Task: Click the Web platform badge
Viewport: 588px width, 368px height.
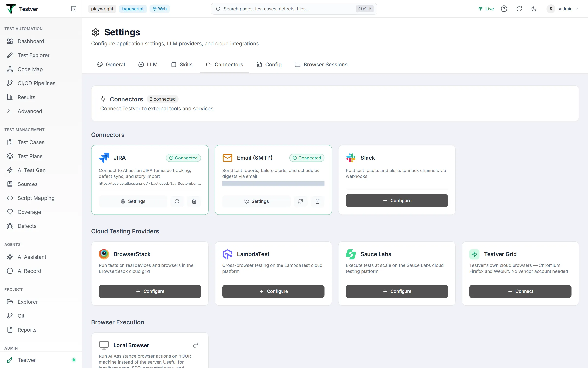Action: click(x=159, y=9)
